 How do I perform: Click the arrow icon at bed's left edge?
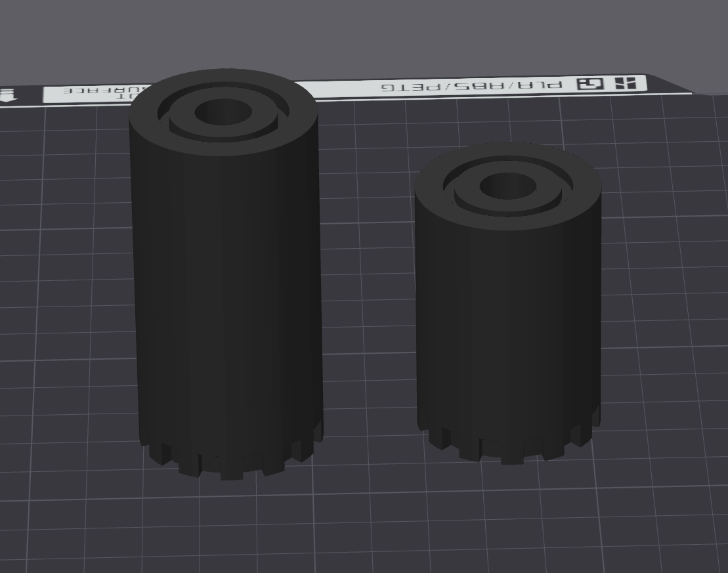tap(9, 95)
